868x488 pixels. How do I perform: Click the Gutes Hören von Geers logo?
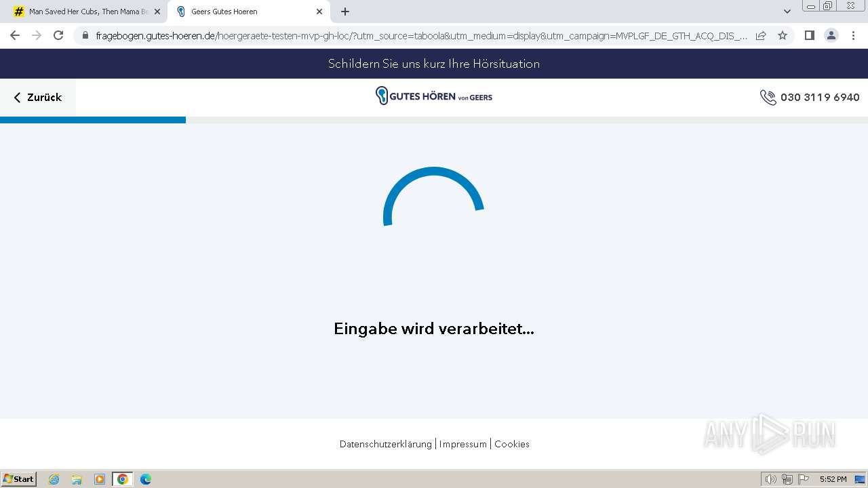pyautogui.click(x=434, y=96)
